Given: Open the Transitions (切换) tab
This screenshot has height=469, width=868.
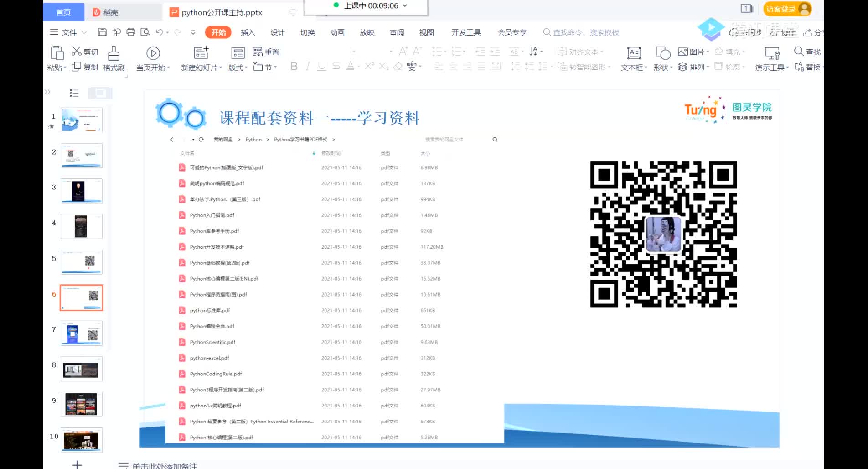Looking at the screenshot, I should point(307,32).
